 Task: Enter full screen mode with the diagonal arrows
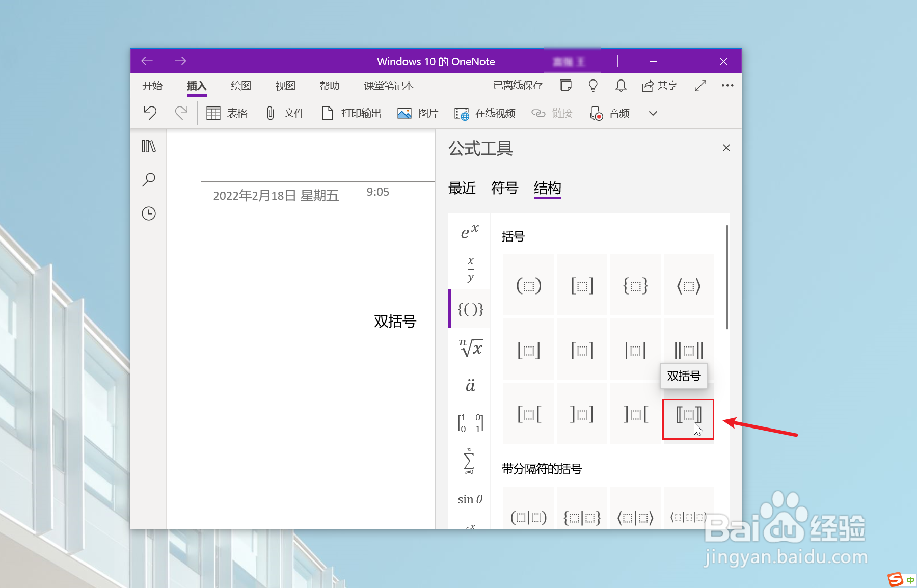[x=700, y=86]
